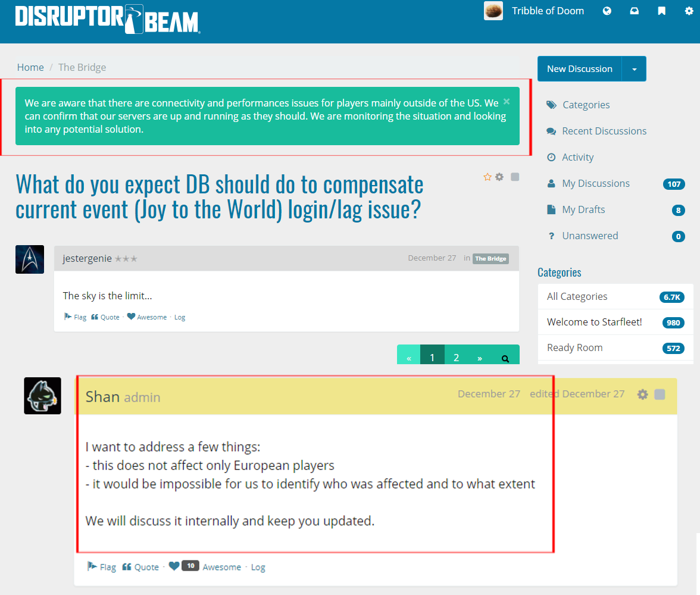This screenshot has width=700, height=595.
Task: Open Tribble of Doom profile avatar
Action: click(x=493, y=11)
